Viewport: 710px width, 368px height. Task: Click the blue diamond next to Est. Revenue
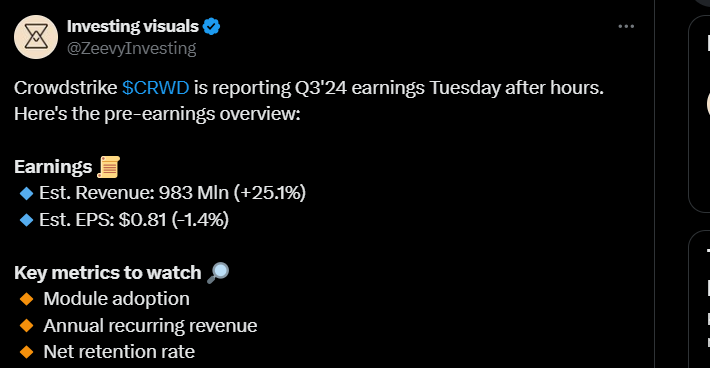27,193
